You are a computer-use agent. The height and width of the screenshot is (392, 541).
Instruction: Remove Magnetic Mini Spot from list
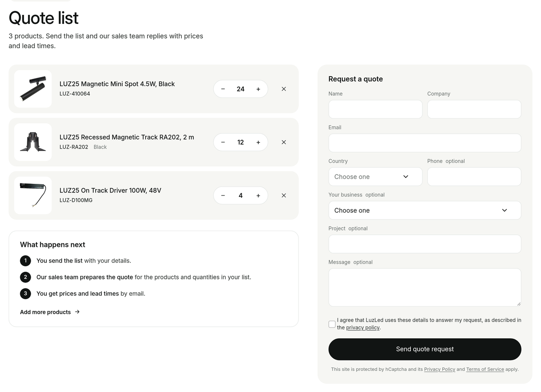point(284,89)
